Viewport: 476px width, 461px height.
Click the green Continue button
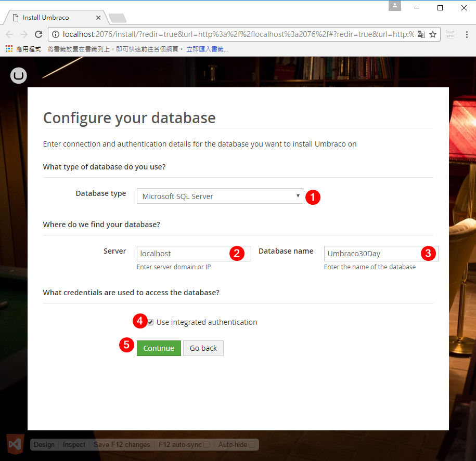coord(159,348)
